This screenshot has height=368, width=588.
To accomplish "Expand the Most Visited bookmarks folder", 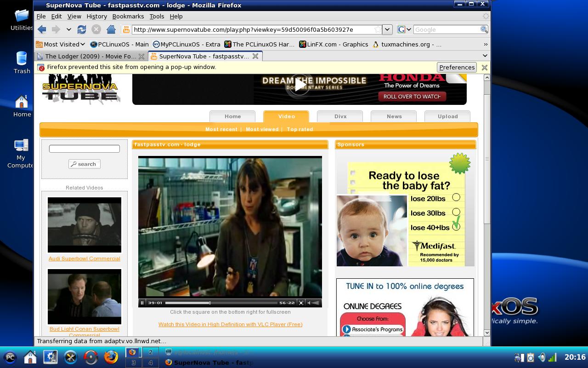I will 61,44.
